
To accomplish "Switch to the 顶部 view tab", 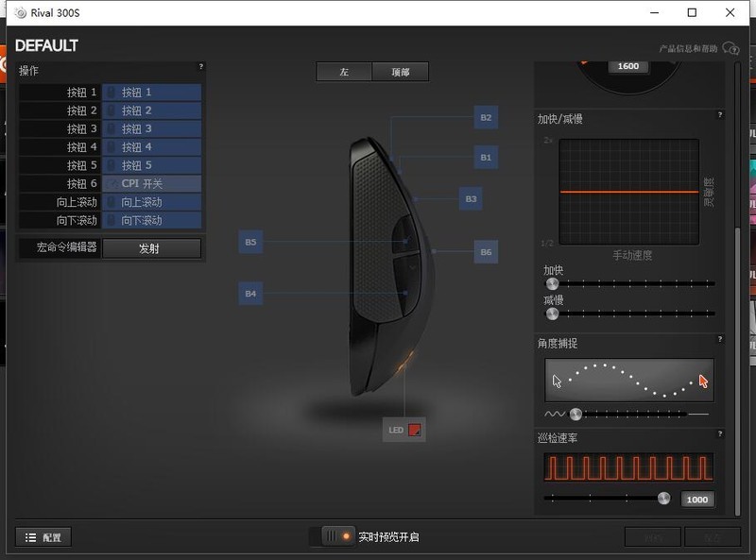I will 400,72.
